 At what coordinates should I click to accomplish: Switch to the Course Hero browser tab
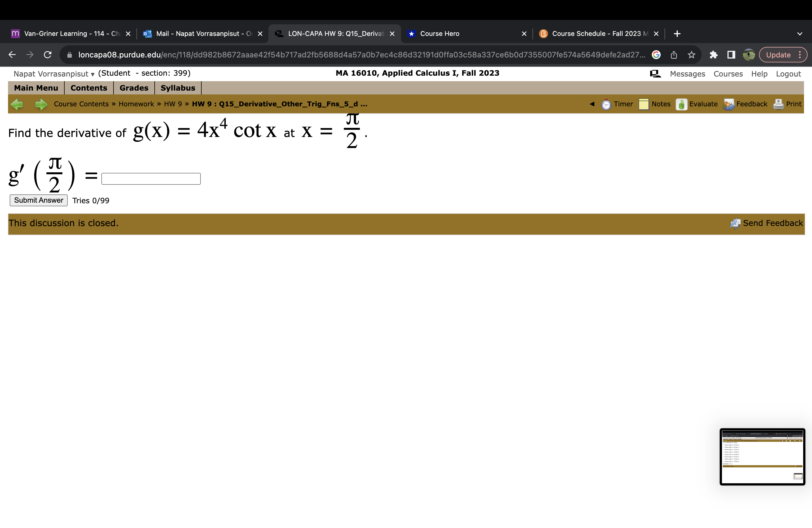click(439, 33)
